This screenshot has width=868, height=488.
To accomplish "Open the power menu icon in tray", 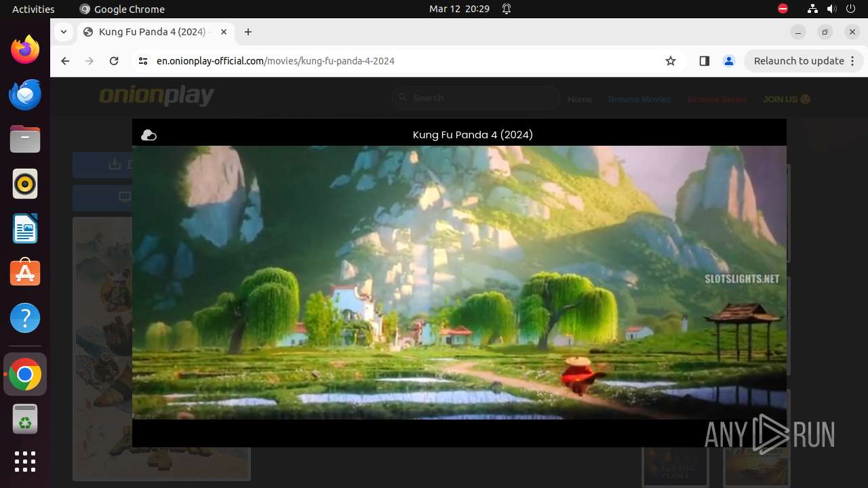I will coord(850,9).
